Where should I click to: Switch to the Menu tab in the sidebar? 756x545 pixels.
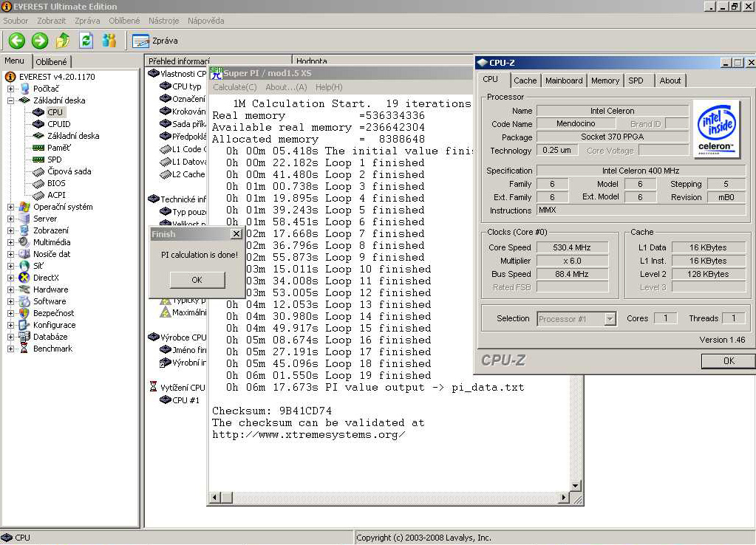tap(15, 61)
